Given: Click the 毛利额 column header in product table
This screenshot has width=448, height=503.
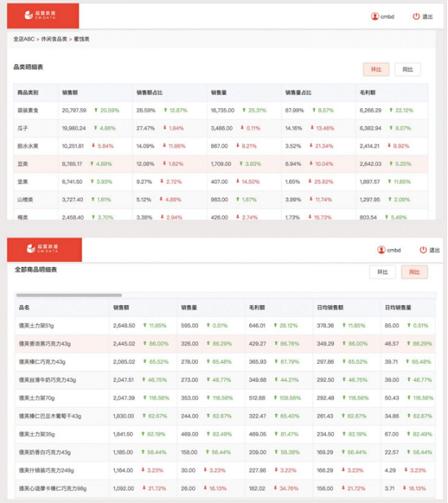Looking at the screenshot, I should point(257,308).
